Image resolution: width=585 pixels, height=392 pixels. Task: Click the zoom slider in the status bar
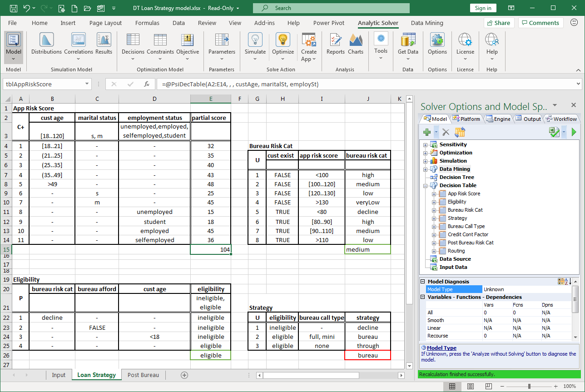point(529,386)
